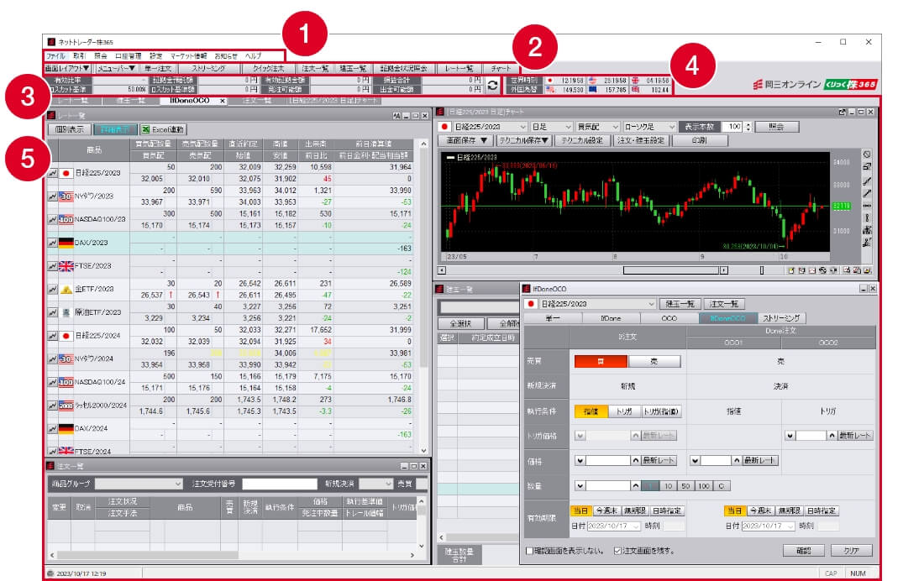Screen dimensions: 924x581
Task: Select the trend line drawing tool
Action: click(x=867, y=181)
